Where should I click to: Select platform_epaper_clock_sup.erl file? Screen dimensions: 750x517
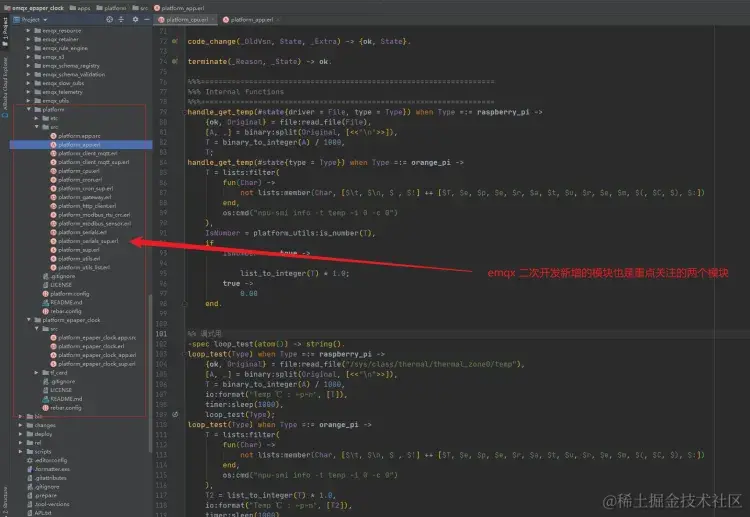93,364
